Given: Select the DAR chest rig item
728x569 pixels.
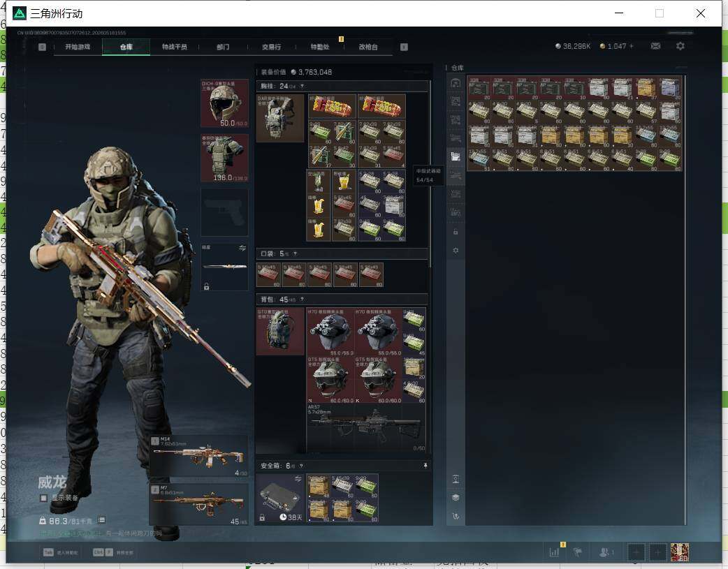Looking at the screenshot, I should point(280,119).
